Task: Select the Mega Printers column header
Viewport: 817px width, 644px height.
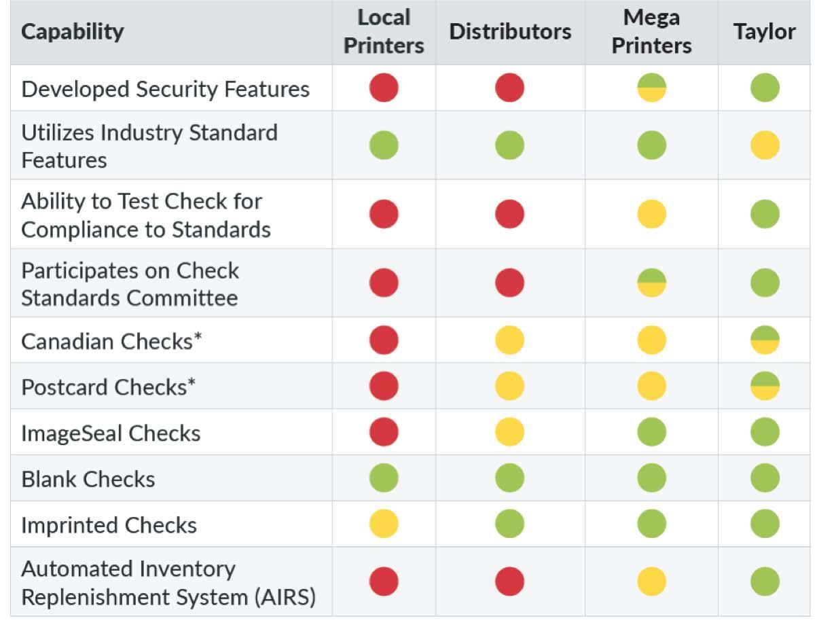Action: 651,32
